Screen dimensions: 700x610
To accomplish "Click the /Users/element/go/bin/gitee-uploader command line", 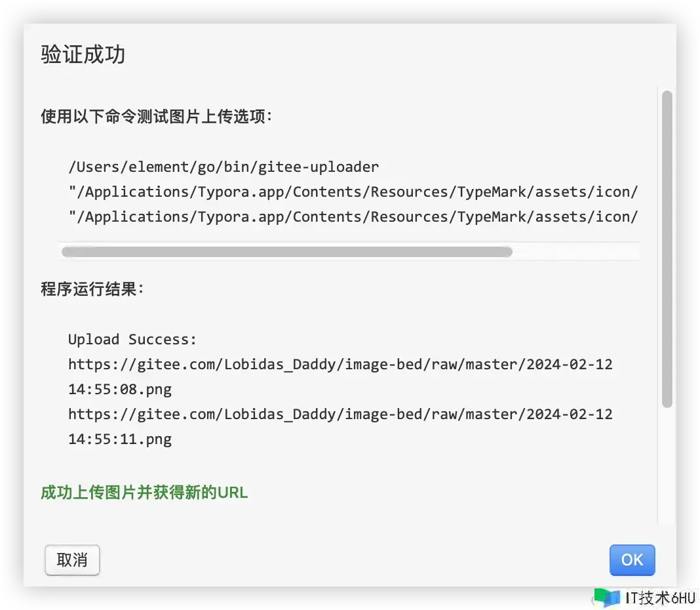I will click(x=224, y=167).
